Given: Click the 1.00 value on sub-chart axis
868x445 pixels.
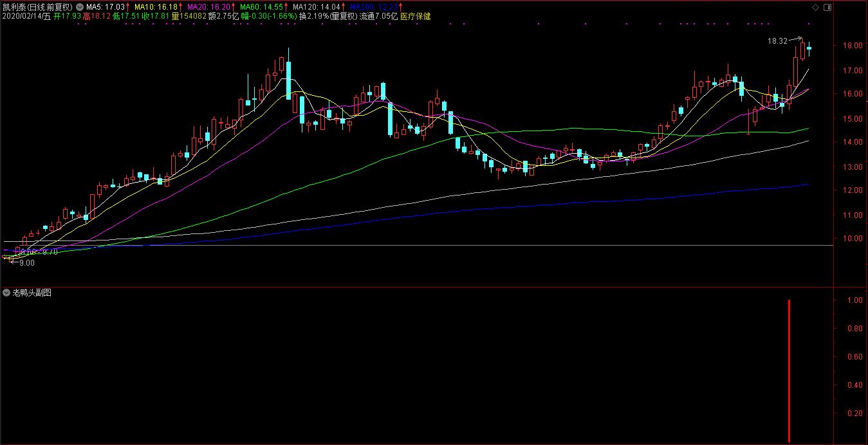Looking at the screenshot, I should 854,300.
